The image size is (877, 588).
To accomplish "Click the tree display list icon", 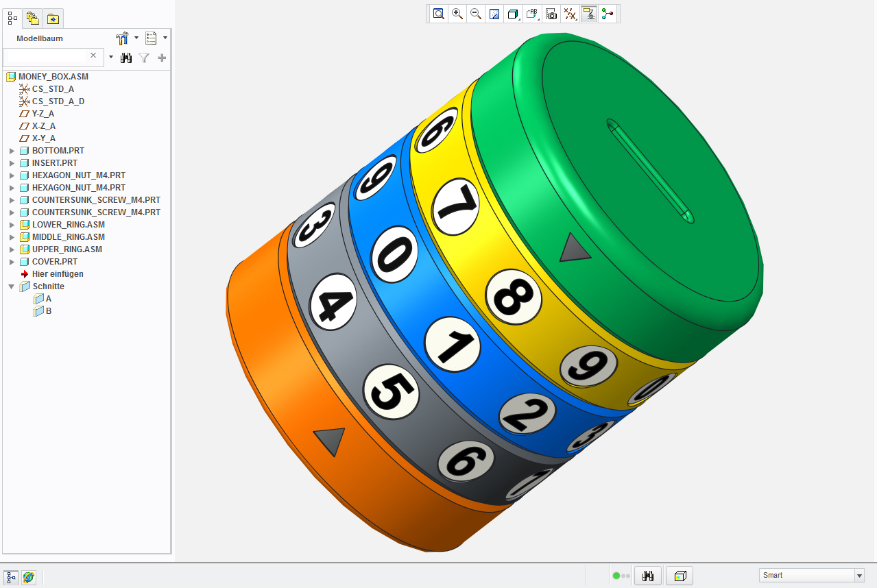I will [x=152, y=38].
